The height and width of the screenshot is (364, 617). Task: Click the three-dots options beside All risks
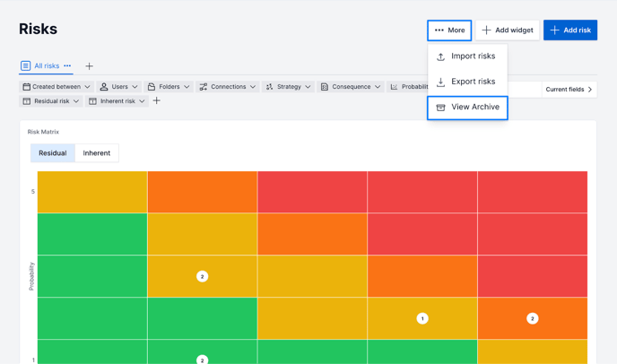(67, 65)
